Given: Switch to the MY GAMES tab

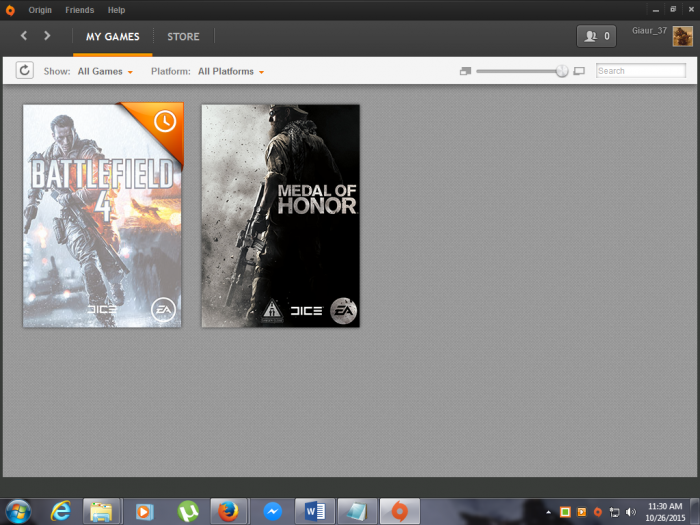Looking at the screenshot, I should point(112,37).
